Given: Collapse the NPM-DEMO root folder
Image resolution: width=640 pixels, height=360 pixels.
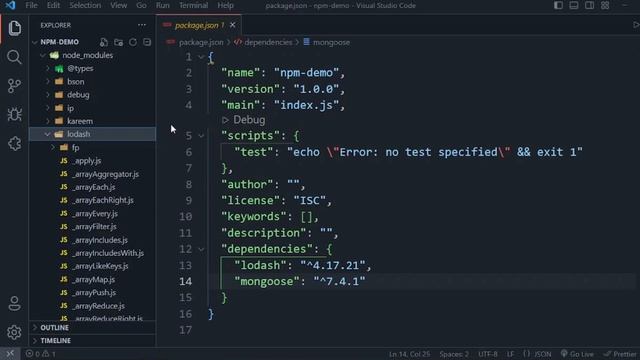Looking at the screenshot, I should [x=35, y=42].
